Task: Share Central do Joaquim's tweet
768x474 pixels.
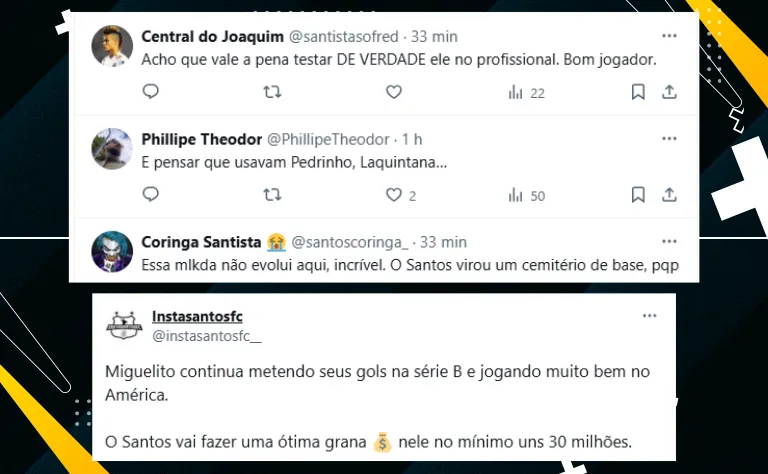Action: (669, 92)
